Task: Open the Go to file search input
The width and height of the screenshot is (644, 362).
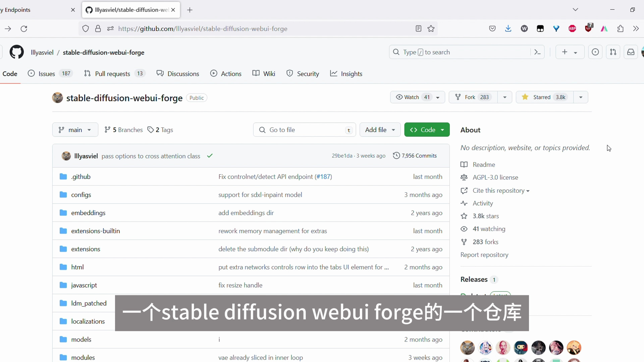Action: [305, 129]
